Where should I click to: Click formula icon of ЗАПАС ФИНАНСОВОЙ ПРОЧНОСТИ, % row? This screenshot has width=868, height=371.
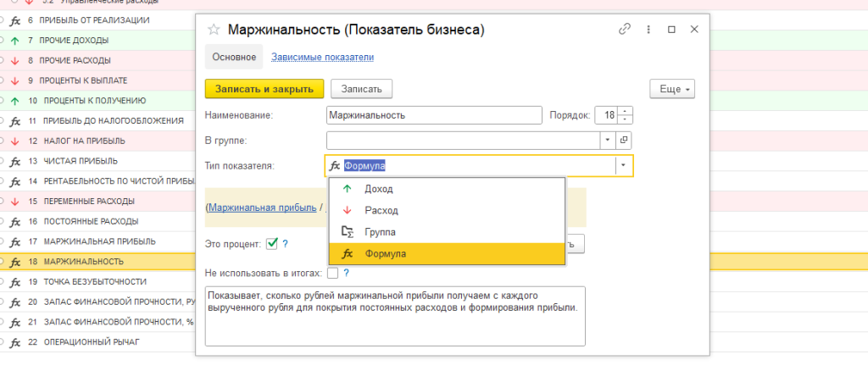pos(15,322)
